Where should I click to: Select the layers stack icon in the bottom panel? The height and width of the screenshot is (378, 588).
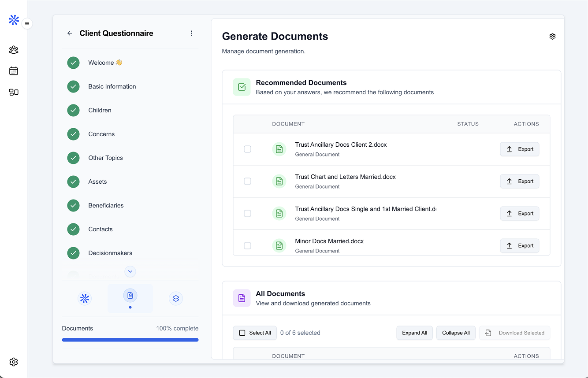click(x=176, y=298)
